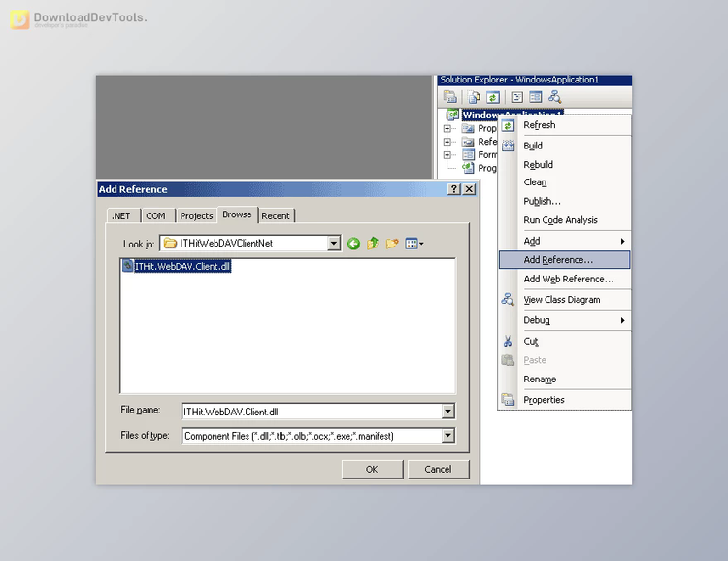Click the green Back arrow in Add Reference
728x561 pixels.
pos(353,244)
